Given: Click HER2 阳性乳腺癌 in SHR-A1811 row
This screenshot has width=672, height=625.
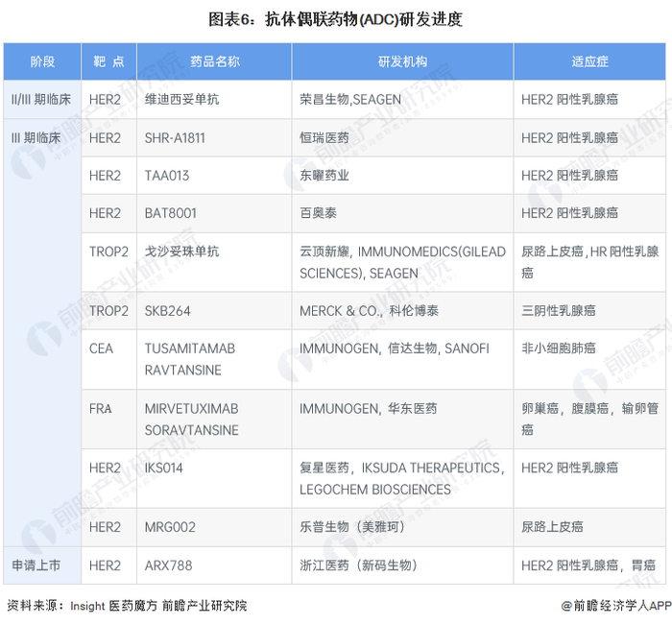Looking at the screenshot, I should point(569,138).
